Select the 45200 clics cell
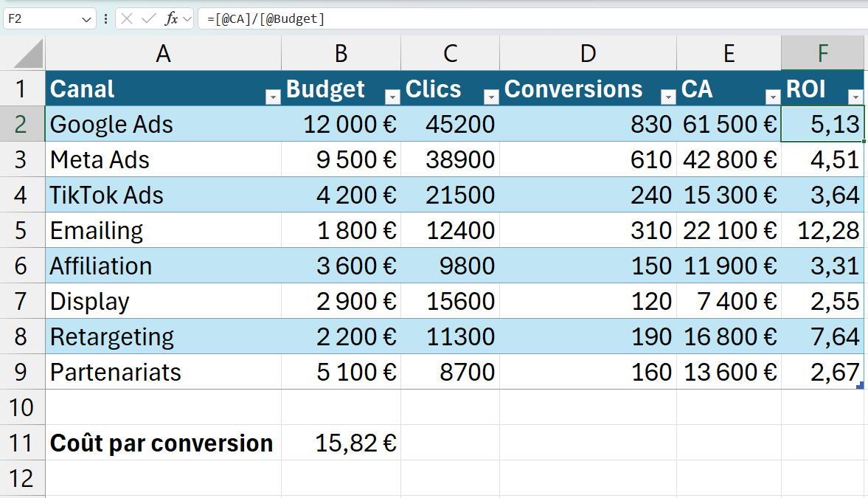 450,124
